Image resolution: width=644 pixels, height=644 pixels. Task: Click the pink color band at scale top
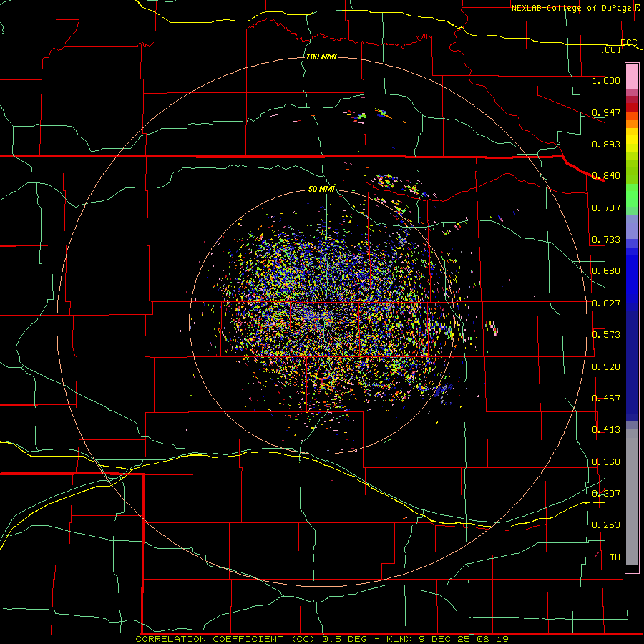click(632, 77)
